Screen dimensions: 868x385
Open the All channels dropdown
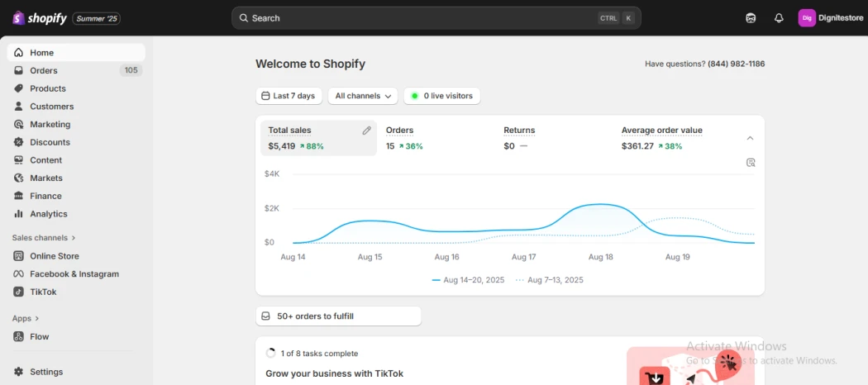(x=363, y=96)
